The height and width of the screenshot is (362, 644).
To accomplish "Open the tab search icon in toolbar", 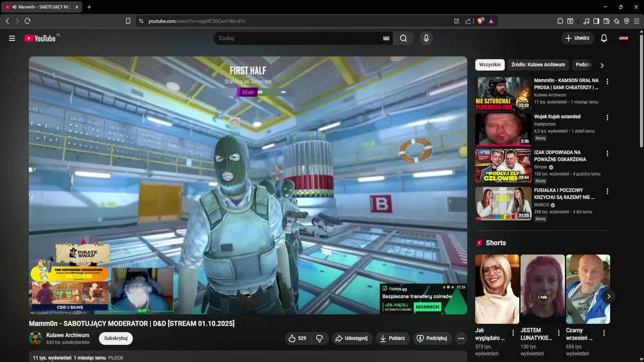I will (x=570, y=21).
